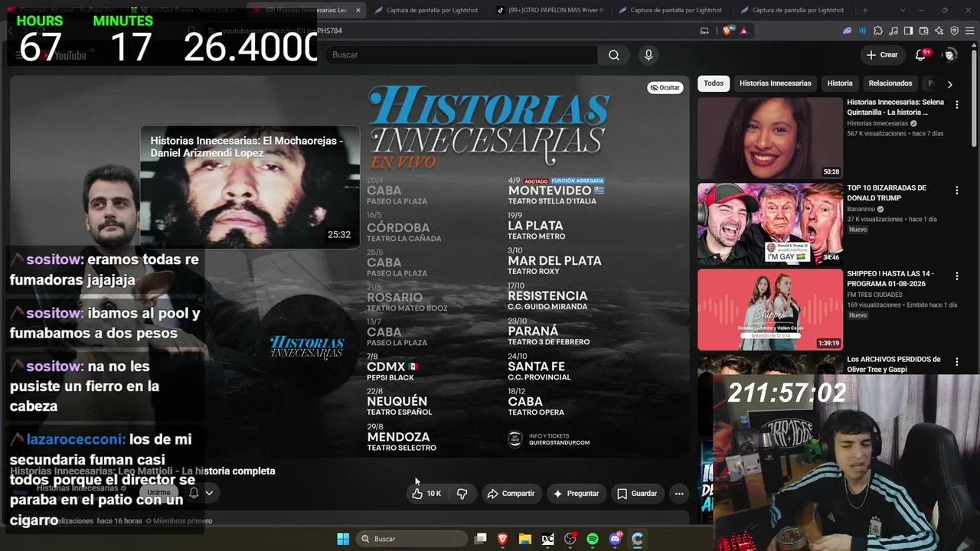Open the Historias Innecesarias channel from Selena video
Screen dimensions: 980x551
pos(877,123)
